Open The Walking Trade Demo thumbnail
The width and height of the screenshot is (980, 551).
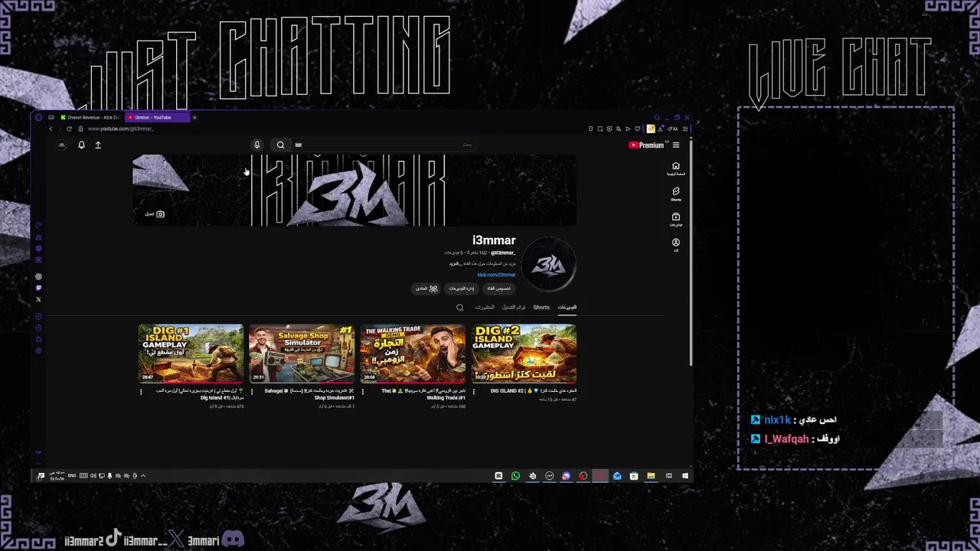tap(413, 354)
